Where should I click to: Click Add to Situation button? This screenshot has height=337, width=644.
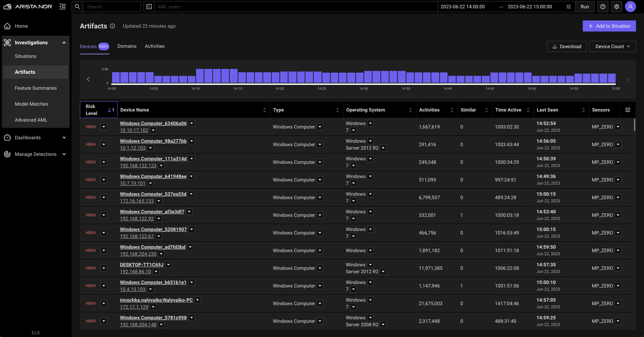point(609,26)
